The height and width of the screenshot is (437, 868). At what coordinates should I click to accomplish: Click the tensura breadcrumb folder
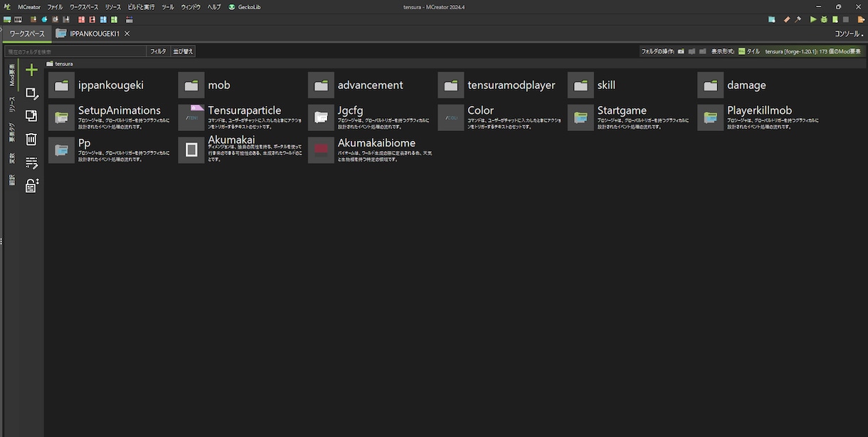coord(60,63)
